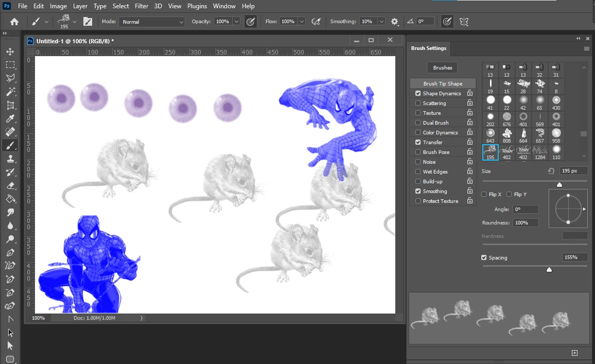Screen dimensions: 595x364
Task: Restore brush to original size
Action: click(x=551, y=171)
